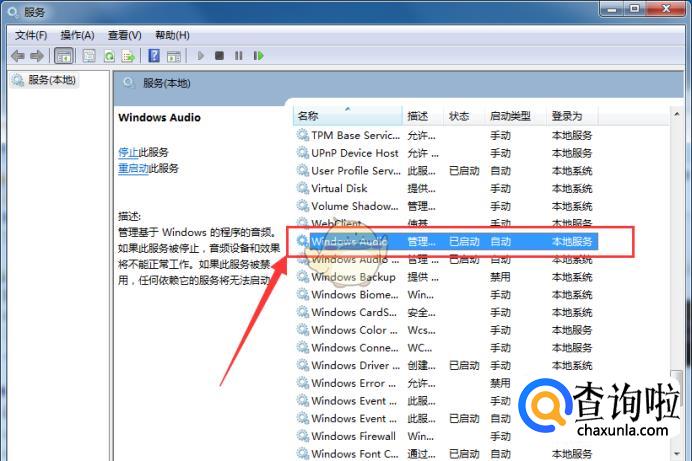Select the Windows Font C... service name

pyautogui.click(x=355, y=454)
